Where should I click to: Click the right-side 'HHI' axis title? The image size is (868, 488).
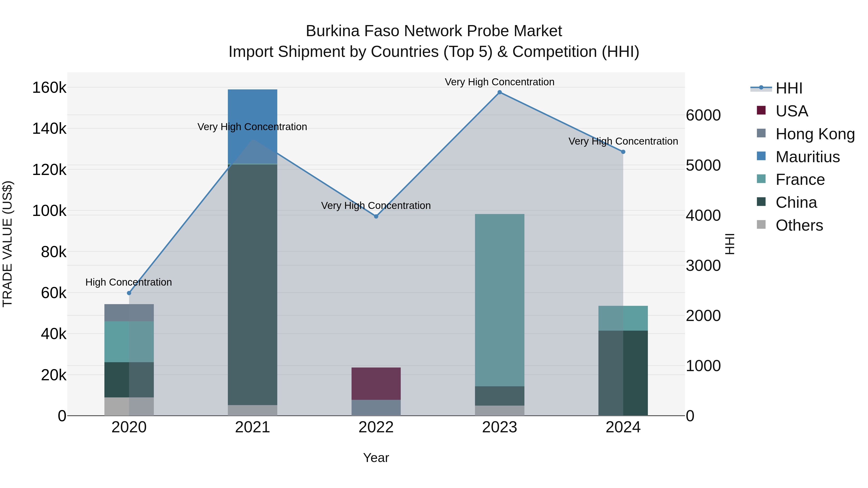click(x=730, y=244)
